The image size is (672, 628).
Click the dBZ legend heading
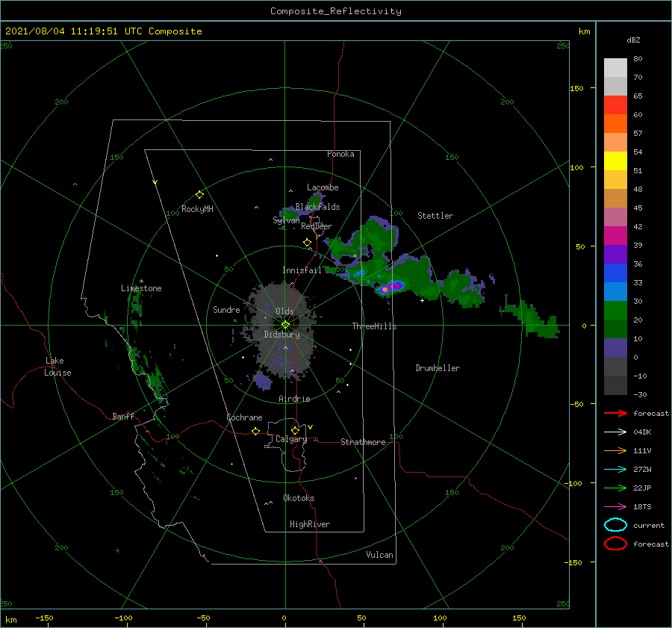pyautogui.click(x=633, y=40)
